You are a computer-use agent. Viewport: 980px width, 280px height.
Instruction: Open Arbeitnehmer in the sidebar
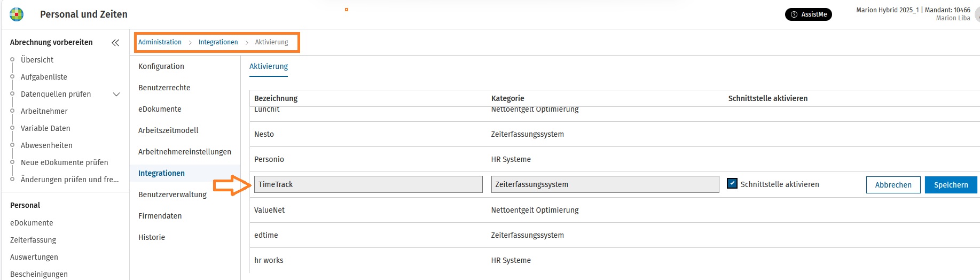pyautogui.click(x=44, y=111)
